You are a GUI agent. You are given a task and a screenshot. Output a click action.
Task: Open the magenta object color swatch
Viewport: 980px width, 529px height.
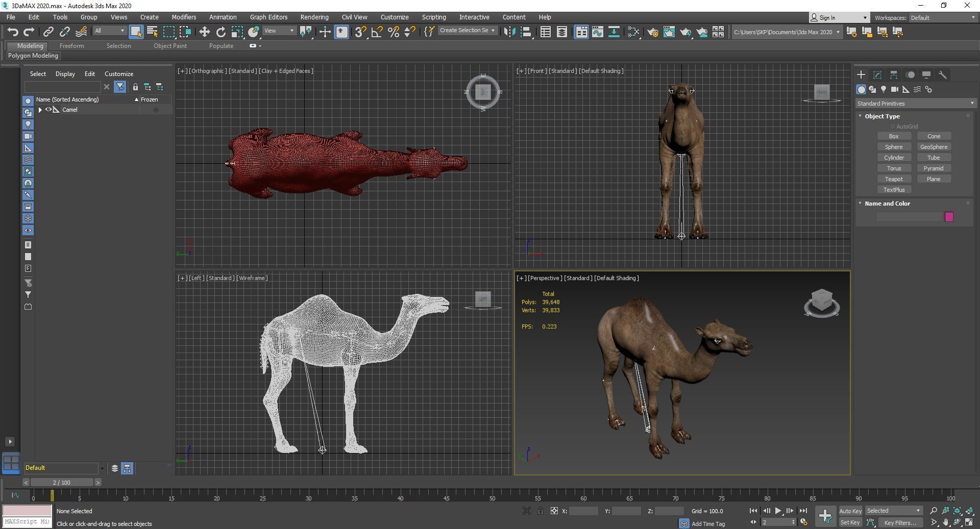pos(949,217)
